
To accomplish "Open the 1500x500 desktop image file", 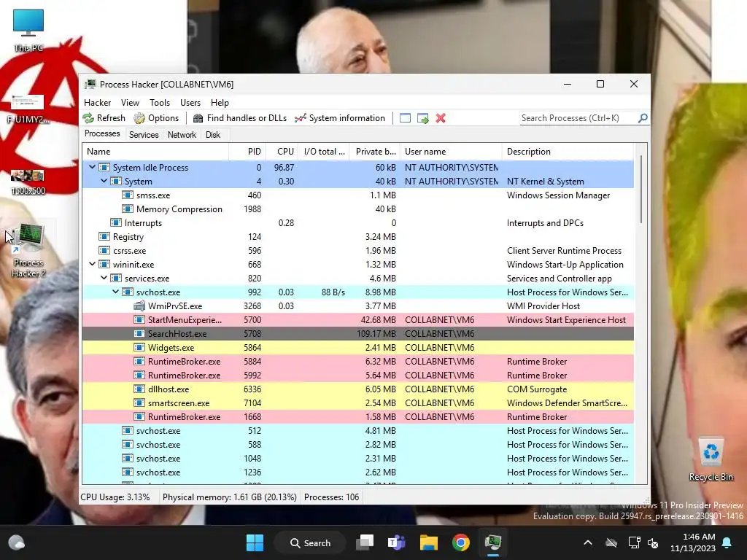I will pyautogui.click(x=28, y=182).
